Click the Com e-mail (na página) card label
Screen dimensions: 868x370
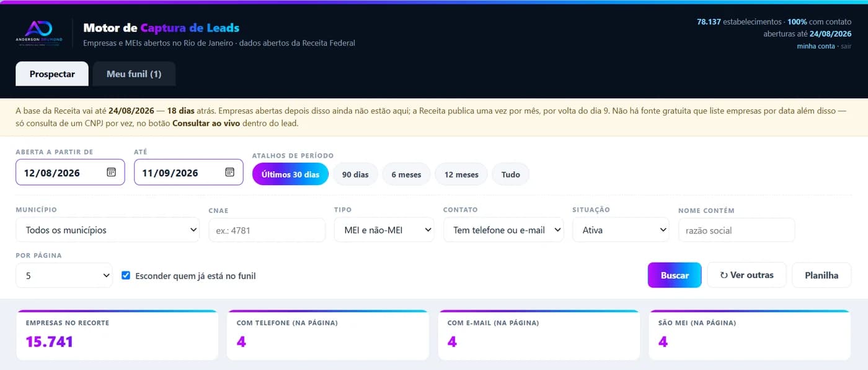click(x=493, y=323)
